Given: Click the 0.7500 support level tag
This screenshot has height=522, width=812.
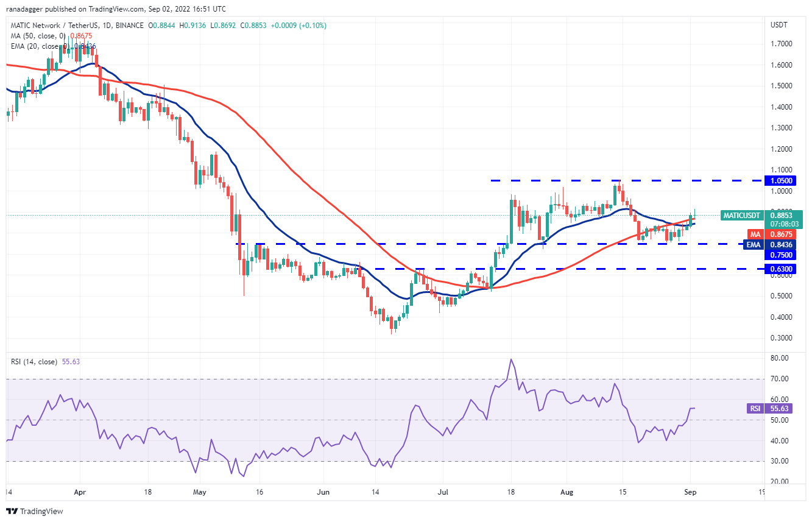Looking at the screenshot, I should [x=782, y=255].
